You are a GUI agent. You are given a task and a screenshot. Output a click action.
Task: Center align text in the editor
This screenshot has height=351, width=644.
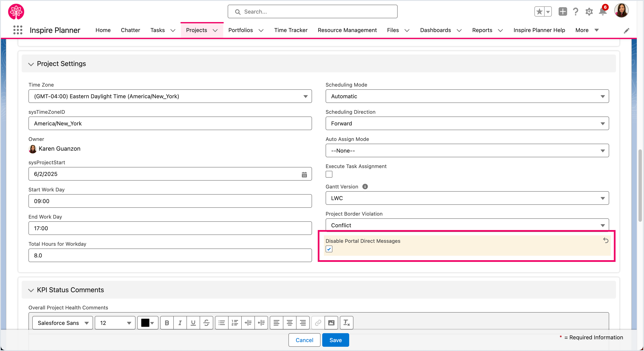(x=290, y=323)
